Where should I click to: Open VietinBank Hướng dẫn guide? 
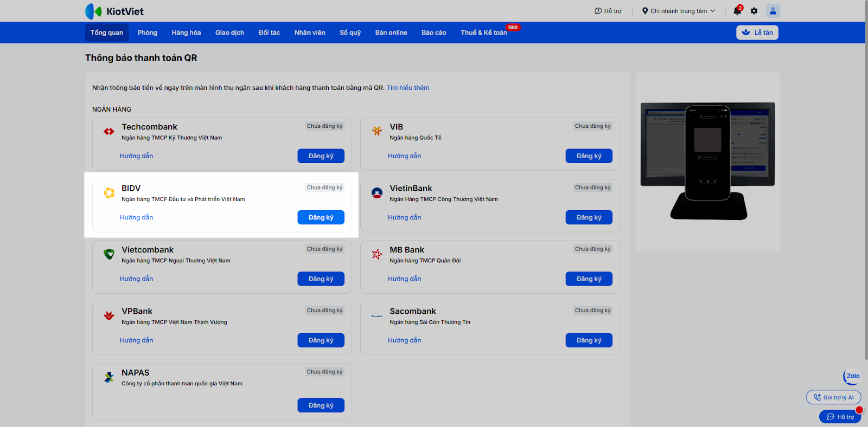(x=405, y=217)
